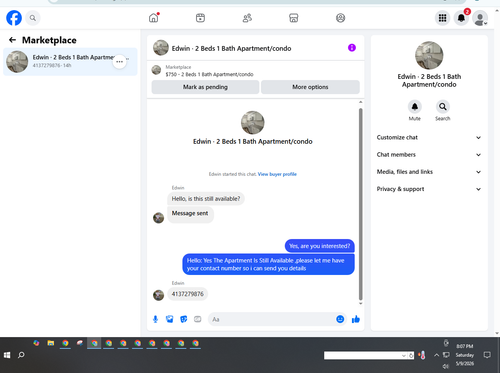
Task: Open the Notifications bell with red badge
Action: click(x=461, y=18)
